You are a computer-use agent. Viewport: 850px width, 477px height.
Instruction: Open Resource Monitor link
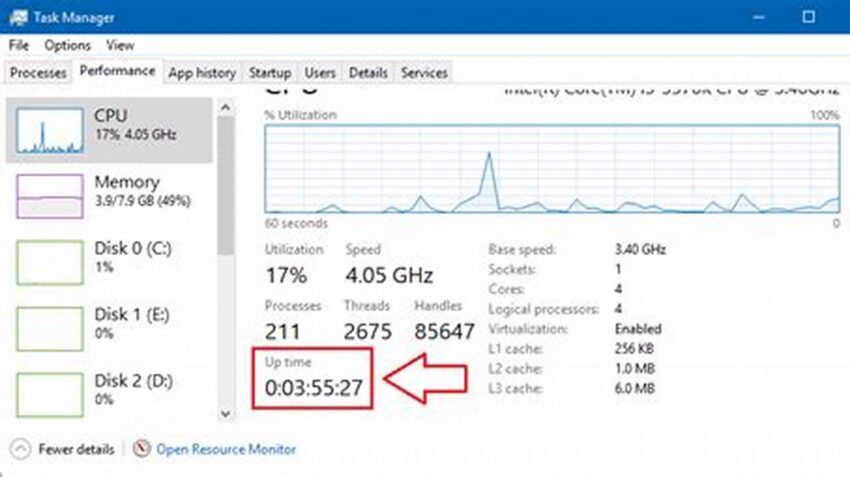(226, 449)
